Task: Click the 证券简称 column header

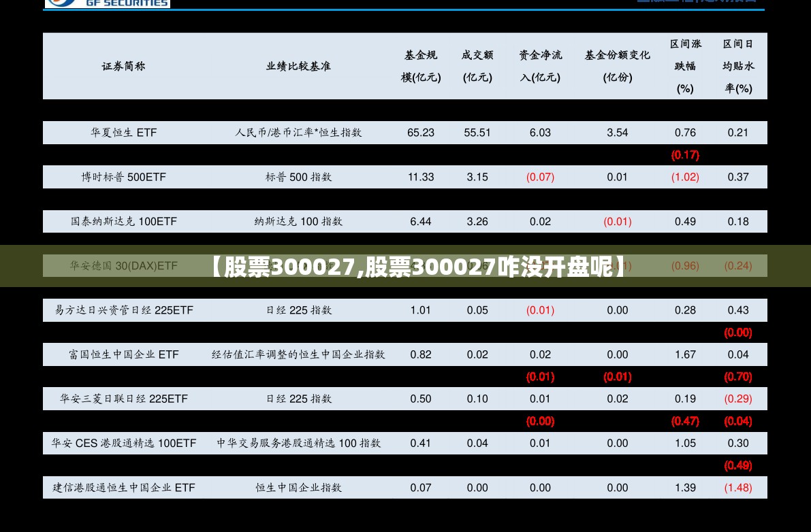Action: coord(123,66)
